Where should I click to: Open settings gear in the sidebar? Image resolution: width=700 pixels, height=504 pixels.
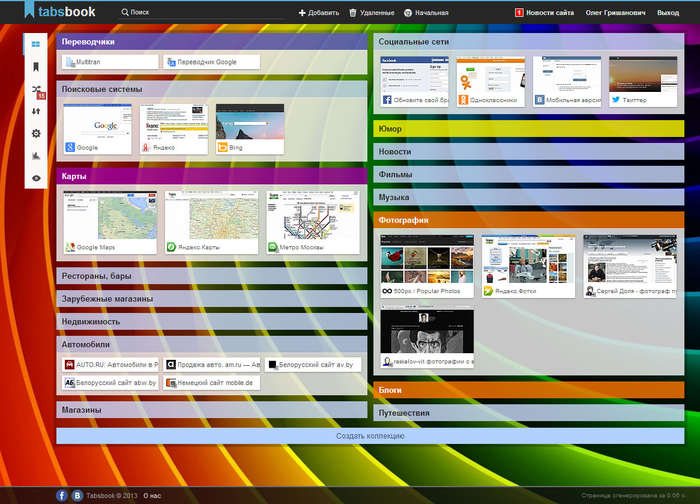(x=36, y=133)
